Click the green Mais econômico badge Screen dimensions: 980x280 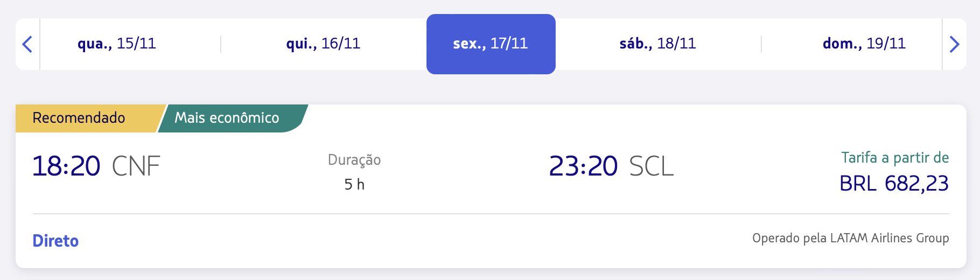(x=227, y=118)
